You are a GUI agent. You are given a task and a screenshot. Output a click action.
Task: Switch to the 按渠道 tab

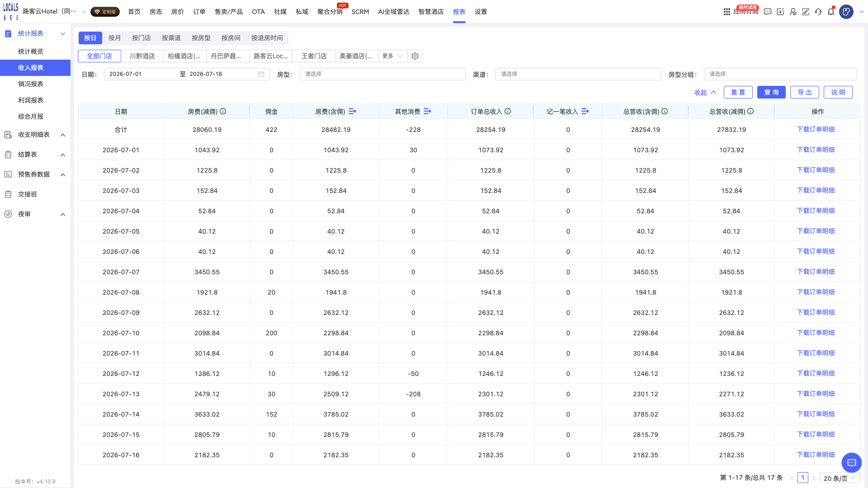click(x=171, y=38)
